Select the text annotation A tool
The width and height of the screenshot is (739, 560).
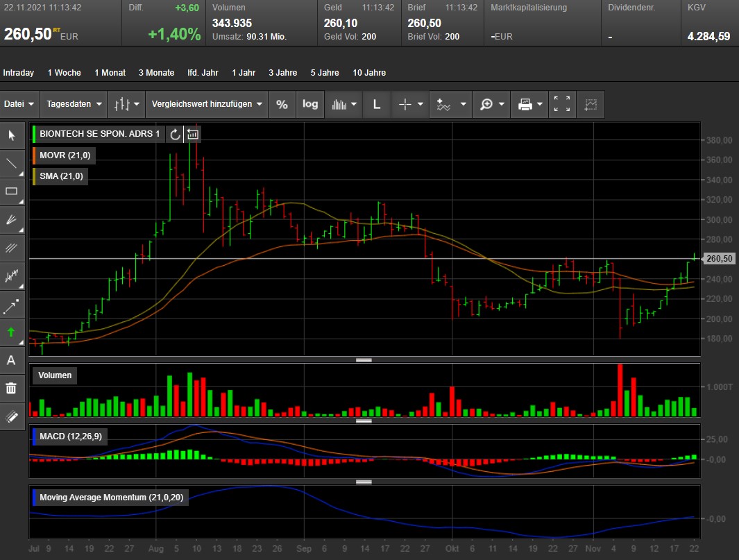tap(12, 361)
